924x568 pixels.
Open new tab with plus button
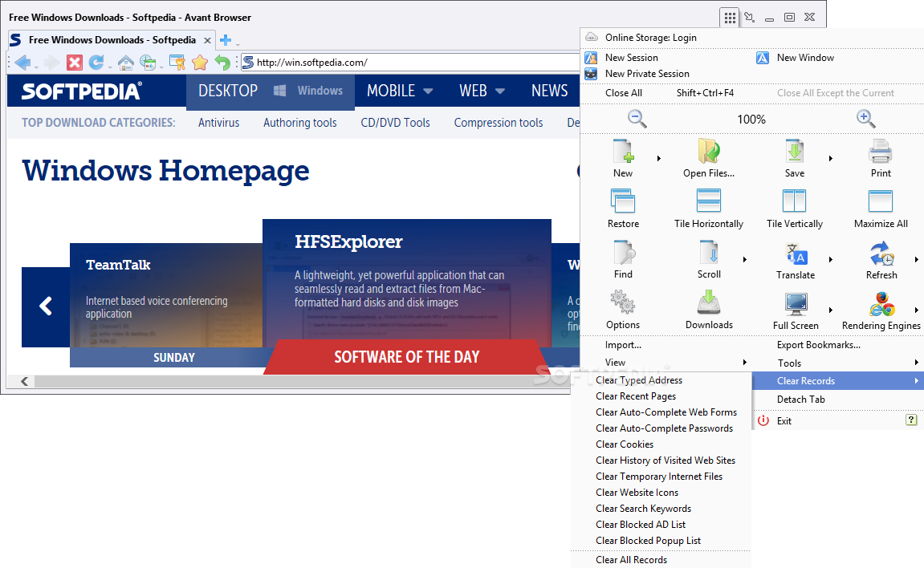coord(225,40)
